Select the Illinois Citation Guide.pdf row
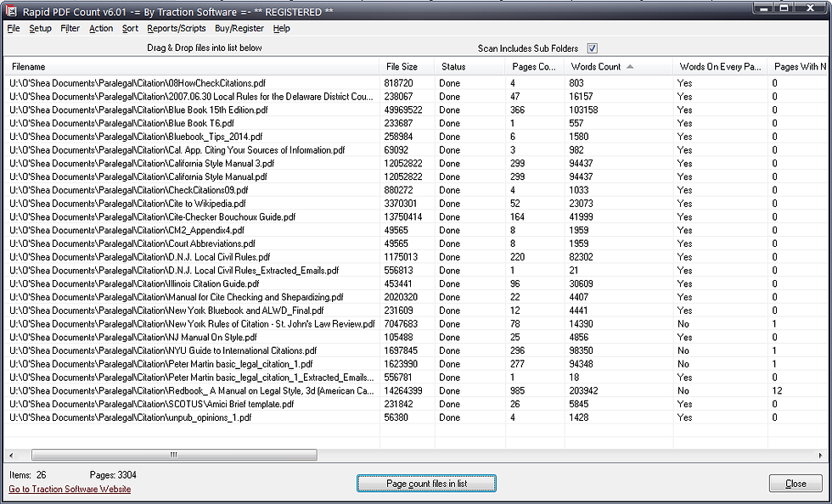 pos(415,284)
